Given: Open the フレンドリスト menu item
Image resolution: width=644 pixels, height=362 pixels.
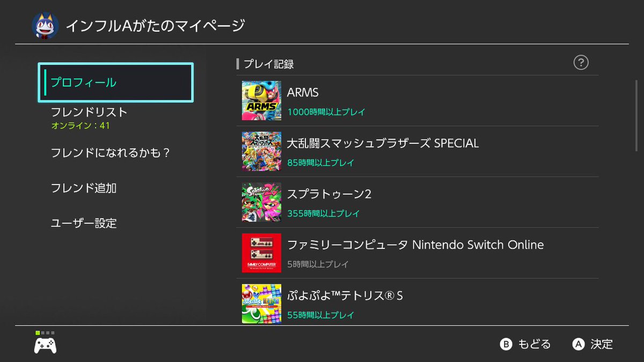Looking at the screenshot, I should click(x=89, y=112).
